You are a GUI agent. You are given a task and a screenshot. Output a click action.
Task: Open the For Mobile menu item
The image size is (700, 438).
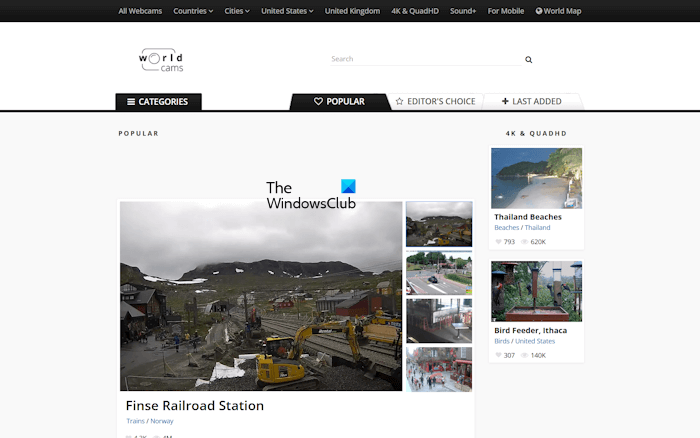click(506, 11)
